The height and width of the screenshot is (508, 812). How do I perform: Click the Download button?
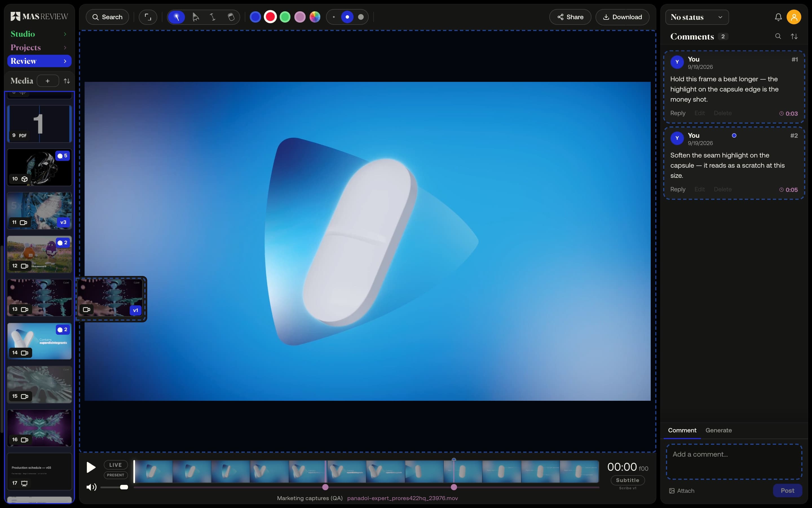(623, 17)
